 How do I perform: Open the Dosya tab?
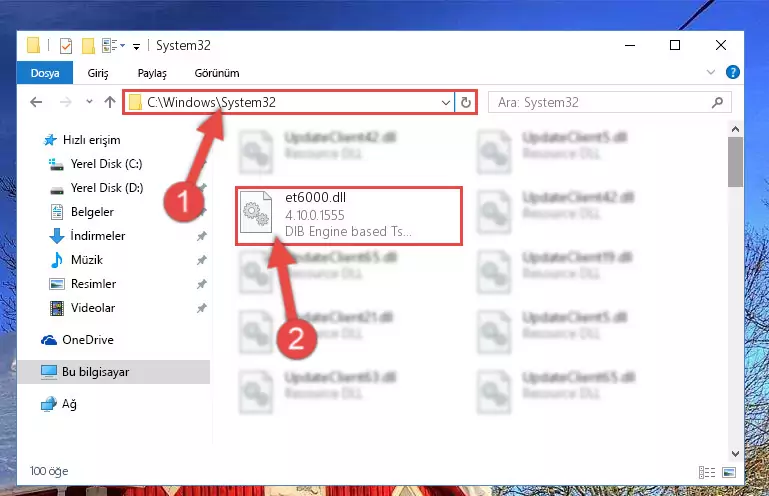click(x=45, y=73)
